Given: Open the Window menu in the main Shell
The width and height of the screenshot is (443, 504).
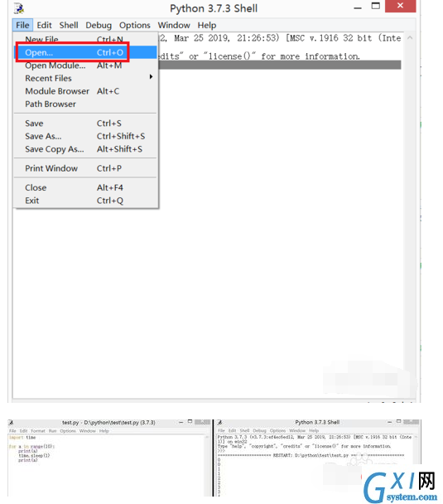Looking at the screenshot, I should pos(174,25).
